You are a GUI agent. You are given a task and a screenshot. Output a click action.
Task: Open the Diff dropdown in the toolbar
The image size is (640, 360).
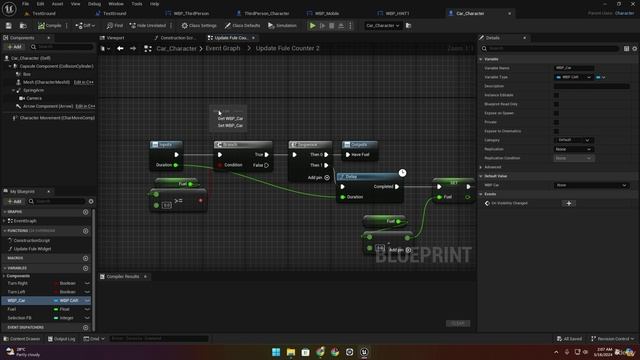pos(85,26)
